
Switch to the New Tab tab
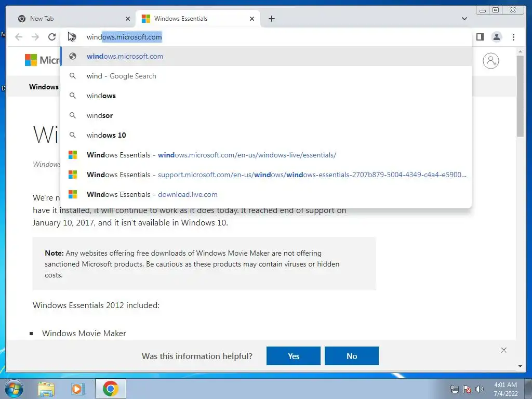pyautogui.click(x=73, y=19)
